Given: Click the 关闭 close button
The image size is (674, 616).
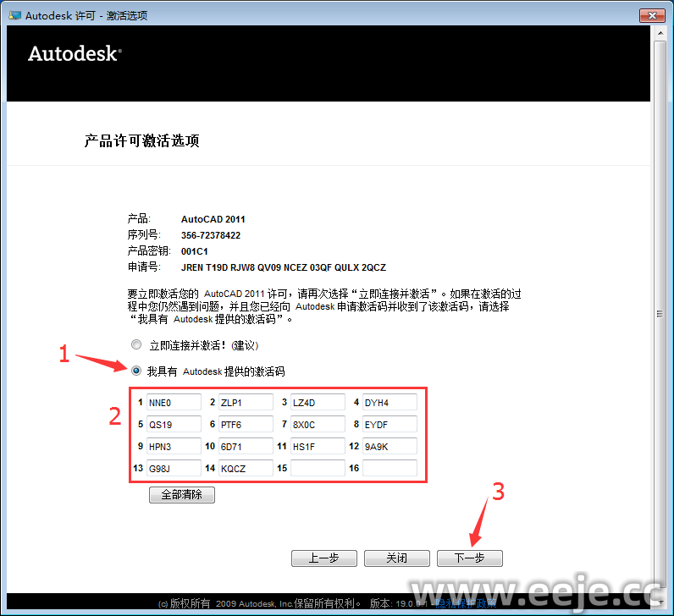Looking at the screenshot, I should coord(397,558).
